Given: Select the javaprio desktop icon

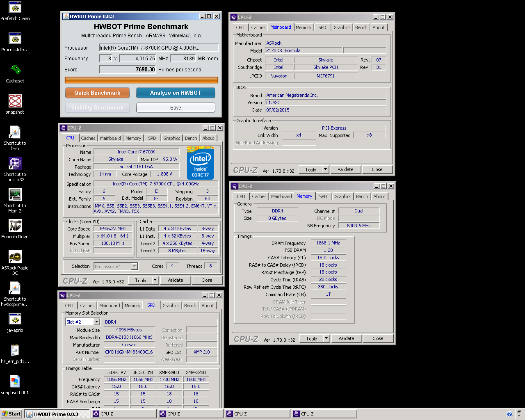Looking at the screenshot, I should click(x=15, y=323).
